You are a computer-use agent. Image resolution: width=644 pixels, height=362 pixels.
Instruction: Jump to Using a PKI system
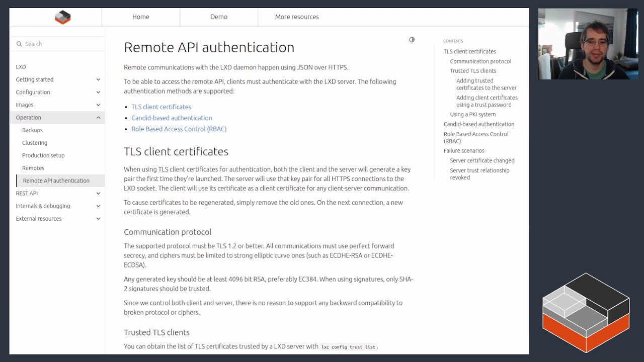(472, 114)
